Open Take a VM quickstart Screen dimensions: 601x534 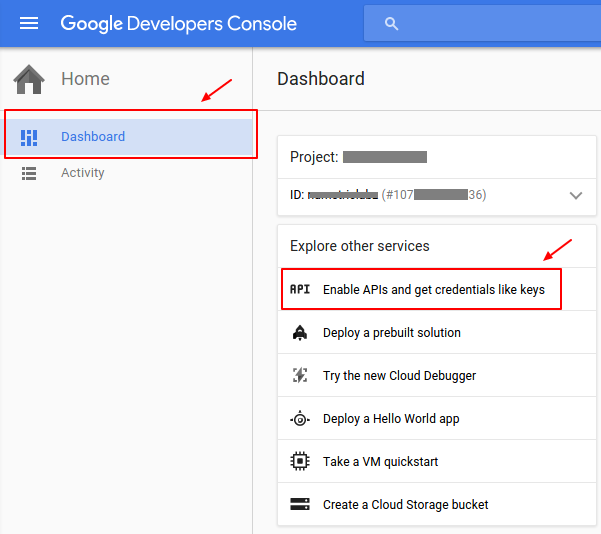[x=437, y=461]
